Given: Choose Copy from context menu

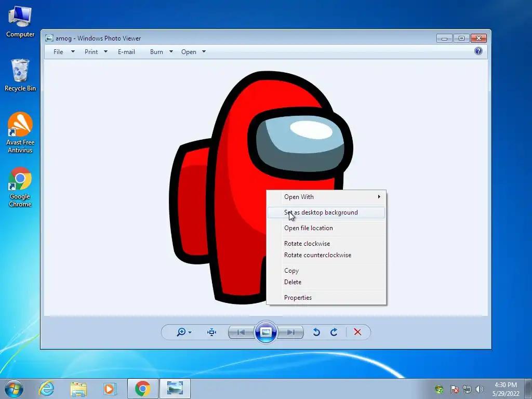Looking at the screenshot, I should [x=326, y=271].
